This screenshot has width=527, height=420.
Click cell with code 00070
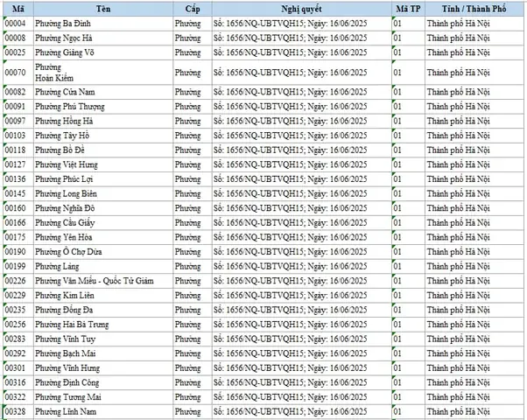18,73
